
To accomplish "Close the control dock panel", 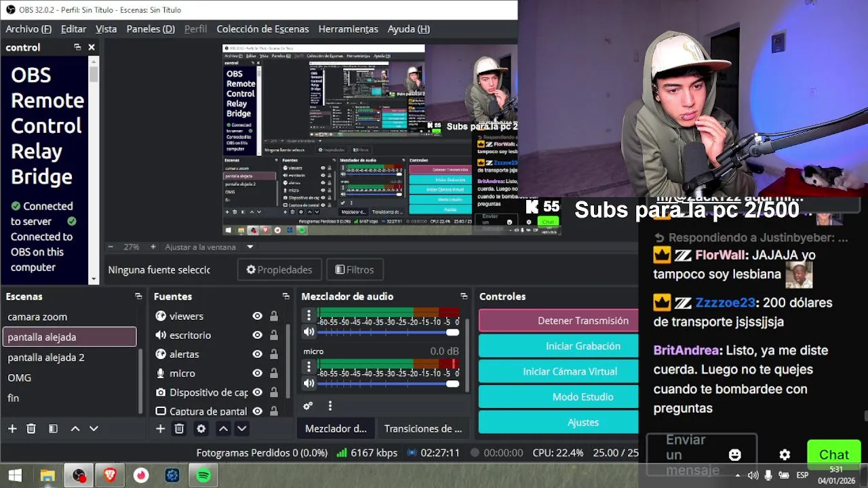I will pos(92,47).
